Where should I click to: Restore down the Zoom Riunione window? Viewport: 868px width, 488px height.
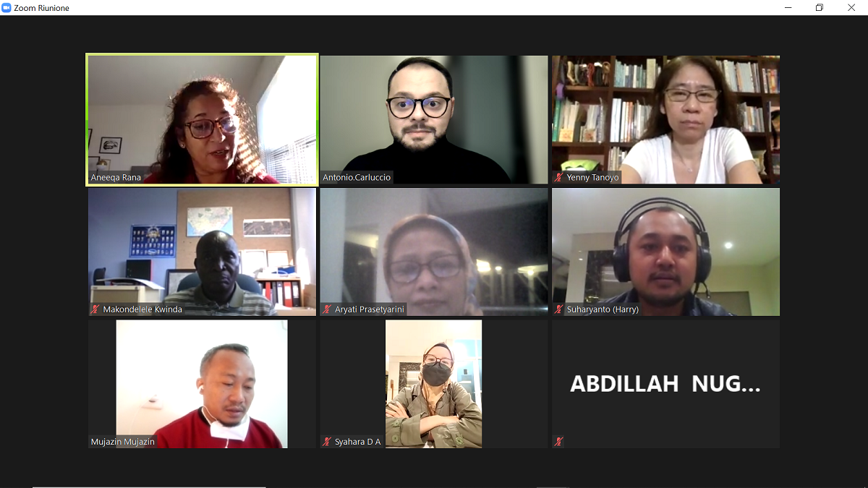tap(819, 7)
